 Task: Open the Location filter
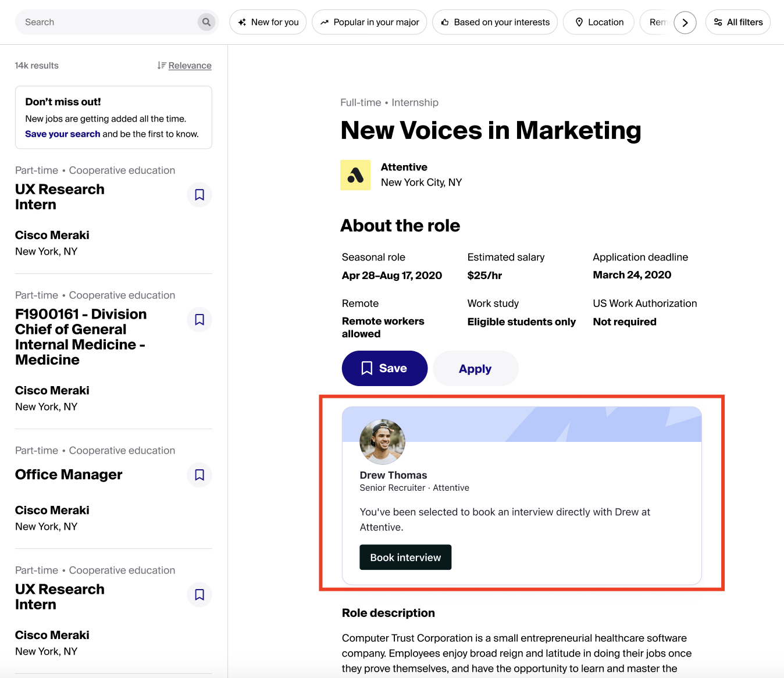[598, 22]
